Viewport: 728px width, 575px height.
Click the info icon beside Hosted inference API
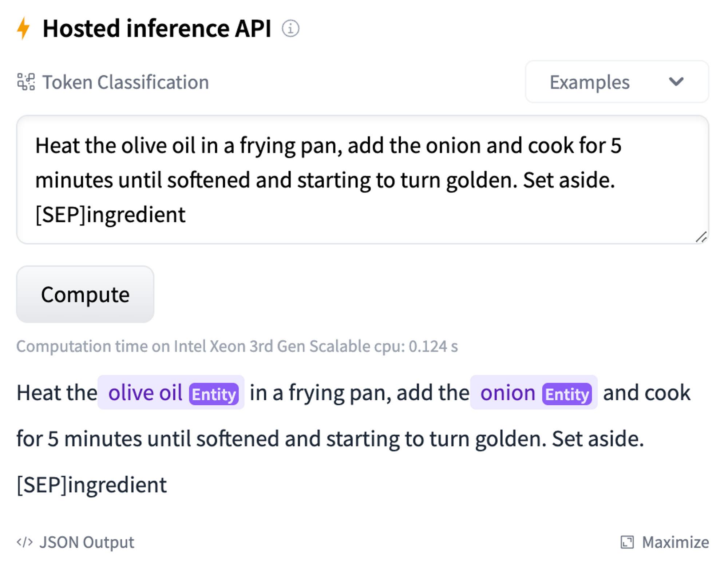click(x=290, y=28)
